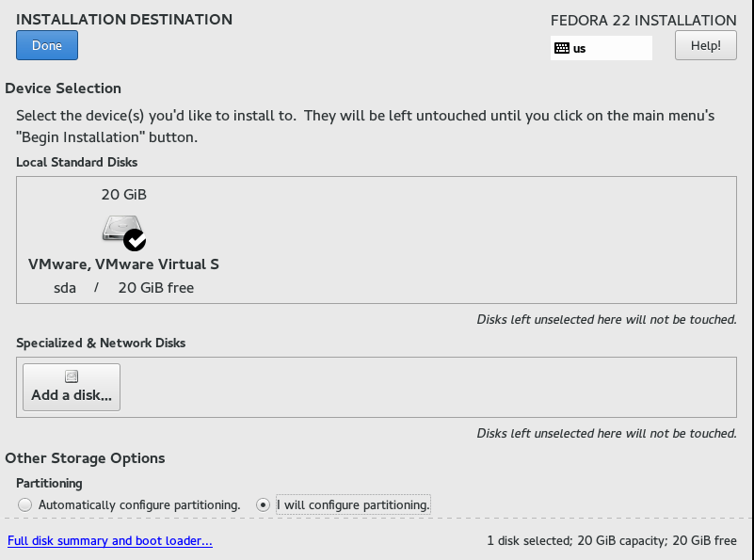754x560 pixels.
Task: Click the Done button
Action: [47, 45]
